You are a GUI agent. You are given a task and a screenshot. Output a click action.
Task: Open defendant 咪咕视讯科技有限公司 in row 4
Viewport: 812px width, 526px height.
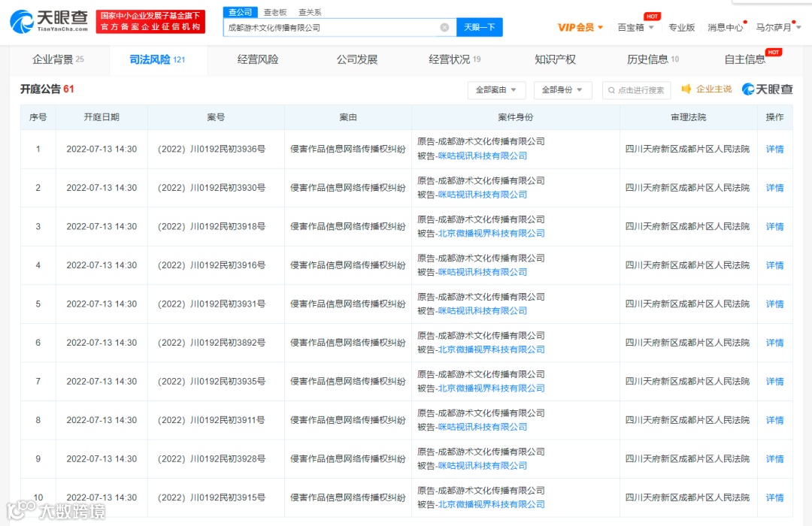point(483,272)
